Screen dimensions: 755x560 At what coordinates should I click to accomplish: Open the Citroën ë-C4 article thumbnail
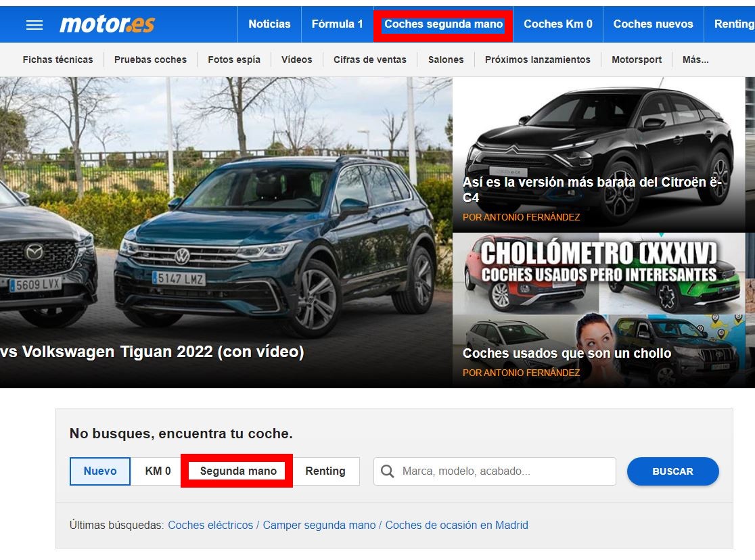(599, 154)
